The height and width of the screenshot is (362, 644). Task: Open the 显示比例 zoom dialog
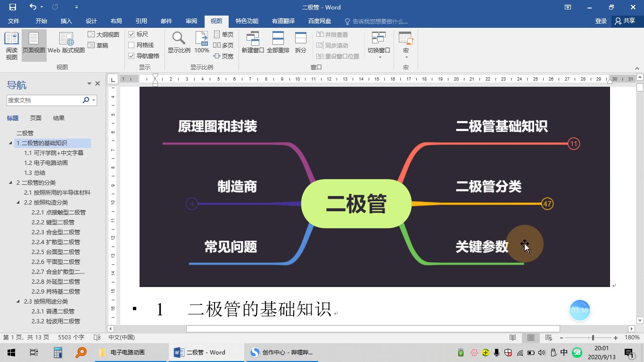(x=179, y=42)
